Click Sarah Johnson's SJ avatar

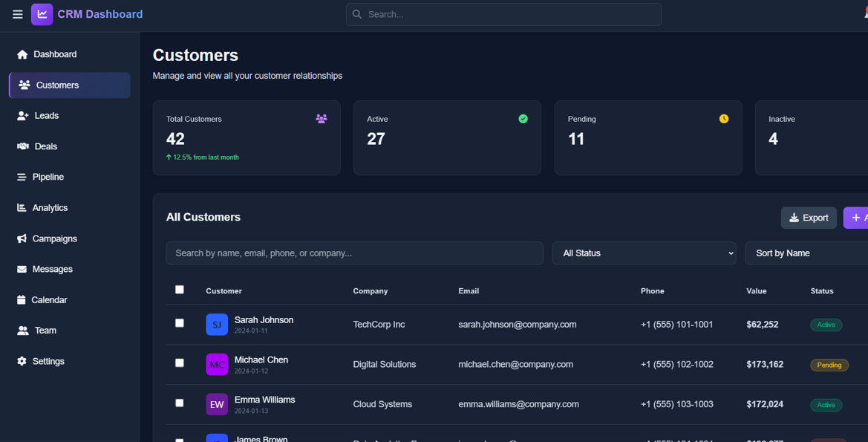[x=217, y=325]
